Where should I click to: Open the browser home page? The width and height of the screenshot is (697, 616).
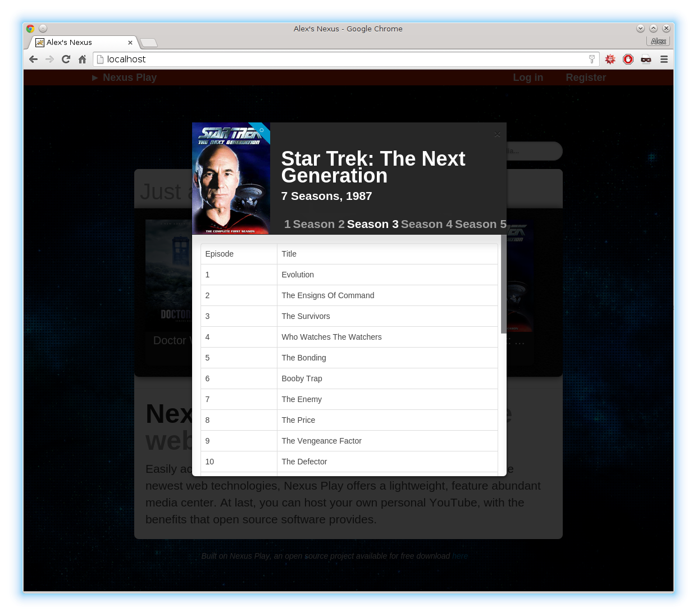click(82, 60)
